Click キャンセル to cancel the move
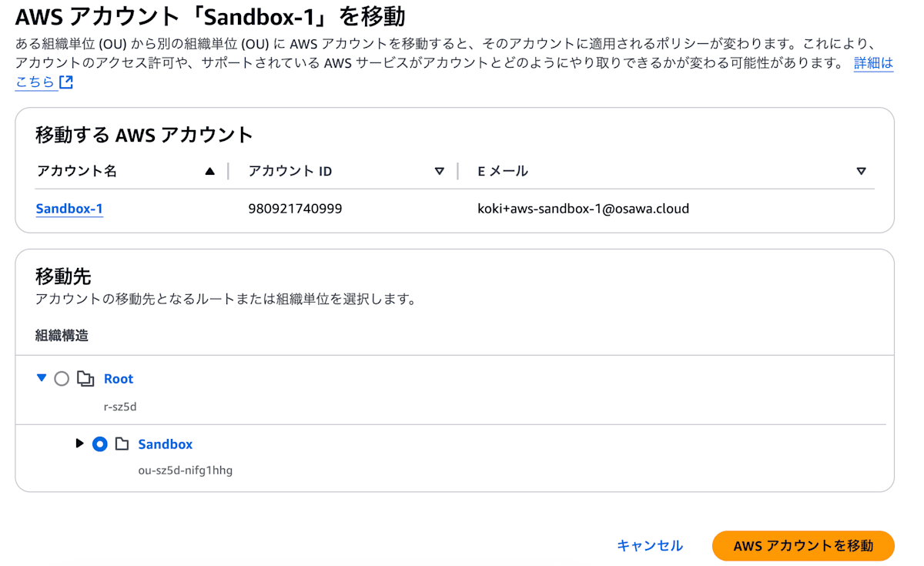Screen dimensions: 924x566 pyautogui.click(x=649, y=546)
